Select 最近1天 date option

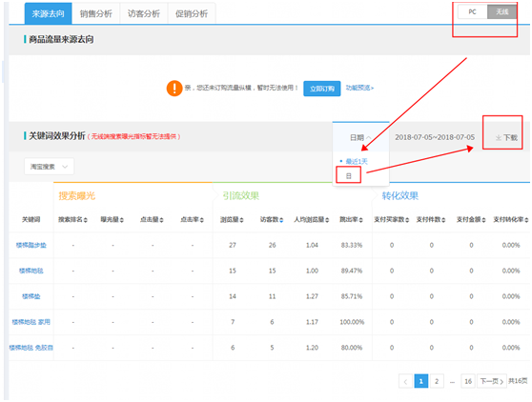[357, 161]
